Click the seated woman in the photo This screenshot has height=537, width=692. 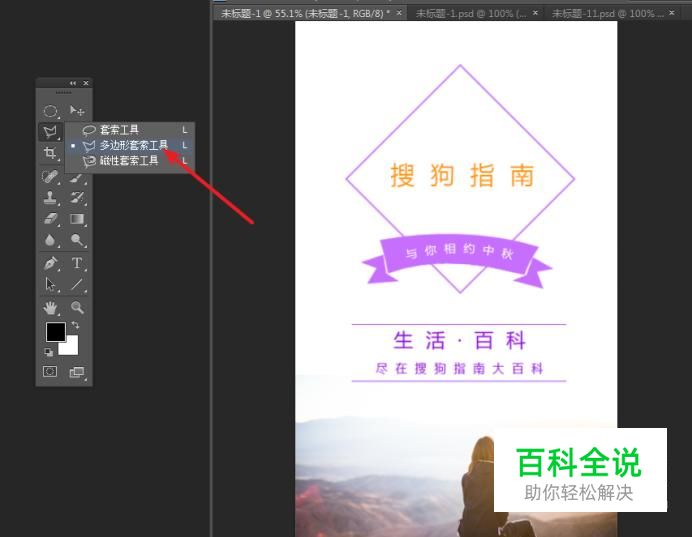tap(481, 485)
